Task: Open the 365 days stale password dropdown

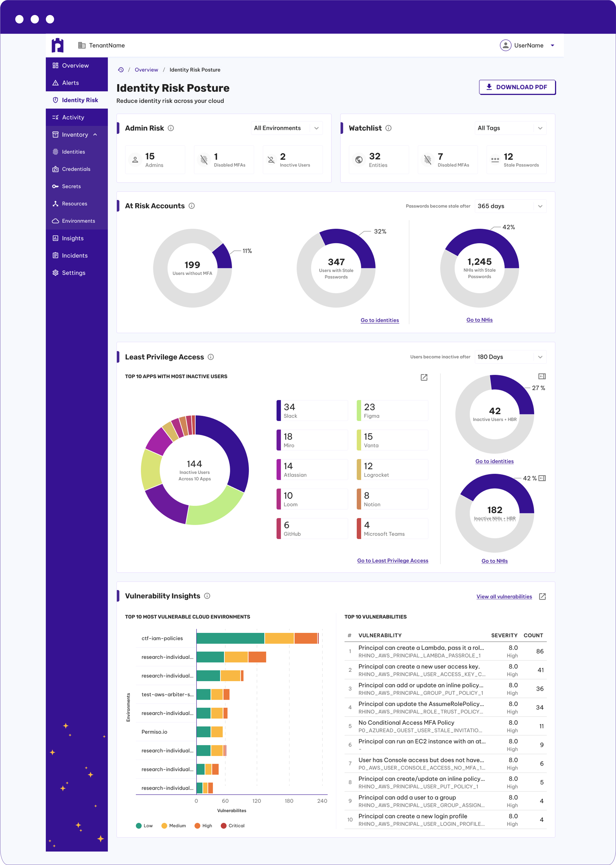Action: point(510,206)
